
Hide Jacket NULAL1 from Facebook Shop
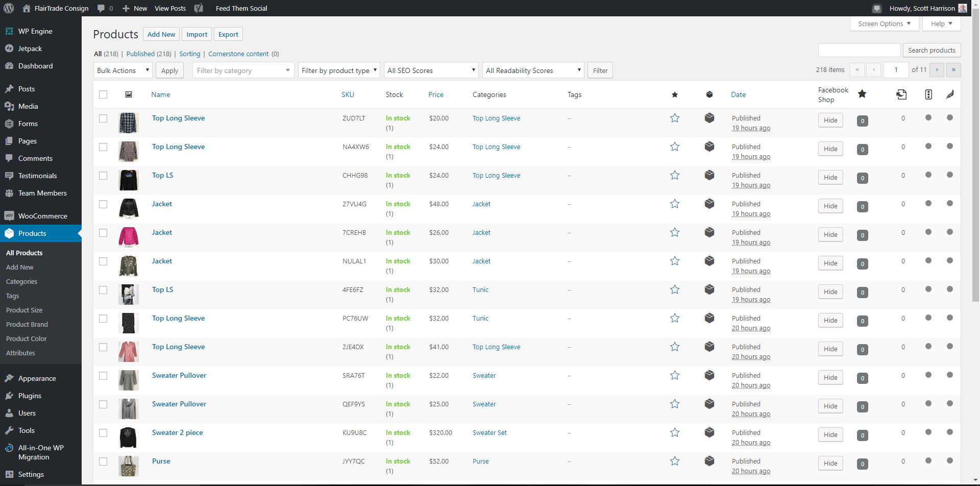click(x=830, y=263)
